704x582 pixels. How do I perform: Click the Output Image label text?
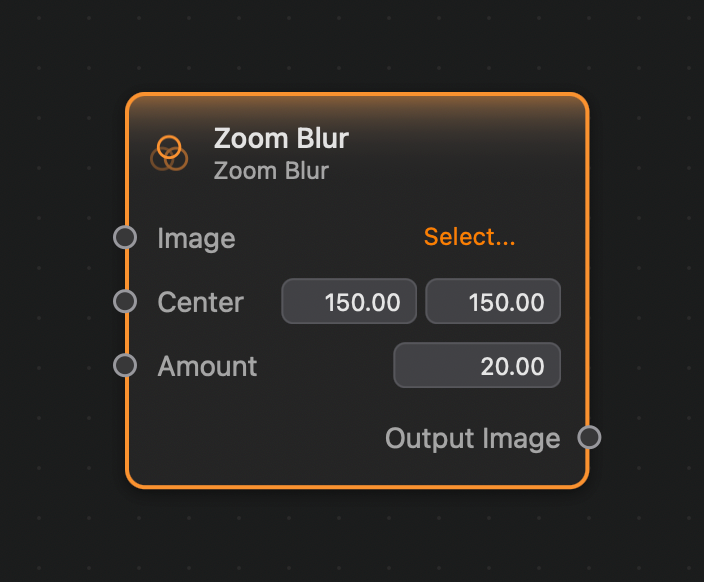coord(473,439)
